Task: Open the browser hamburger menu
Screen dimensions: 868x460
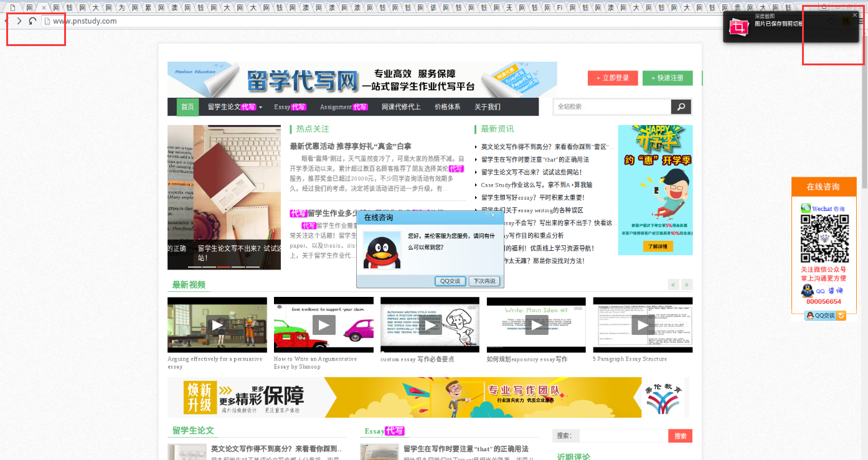Action: (861, 21)
